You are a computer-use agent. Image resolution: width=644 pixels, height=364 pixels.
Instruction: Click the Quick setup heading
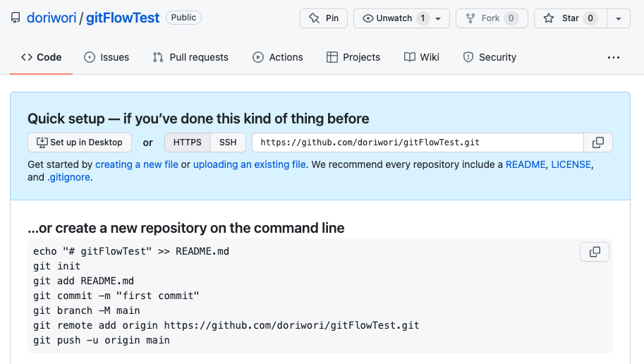(x=198, y=119)
